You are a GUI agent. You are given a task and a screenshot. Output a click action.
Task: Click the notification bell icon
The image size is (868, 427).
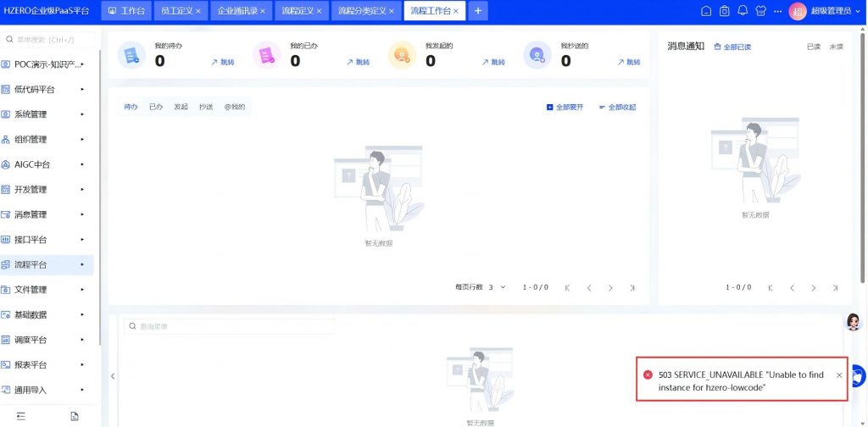[x=743, y=11]
